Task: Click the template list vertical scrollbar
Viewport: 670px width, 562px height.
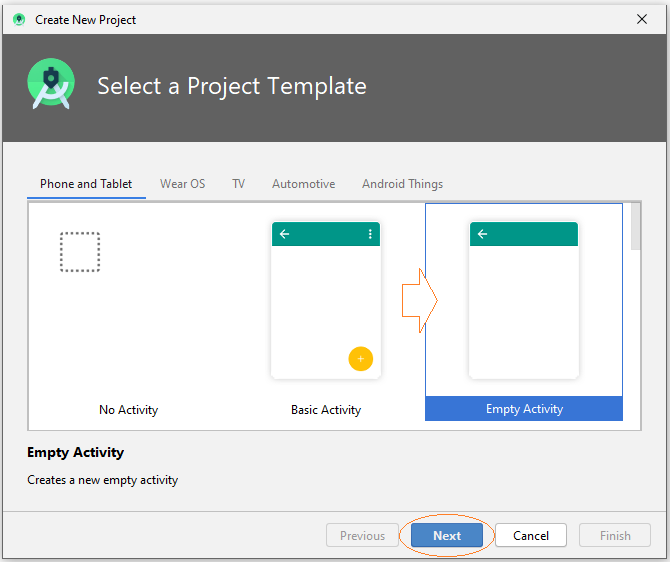Action: (635, 316)
